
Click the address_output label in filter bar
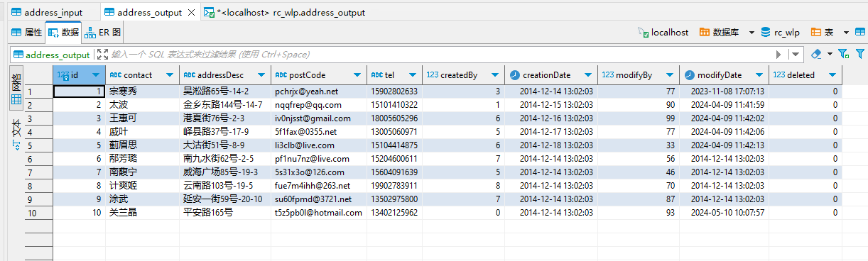tap(51, 55)
